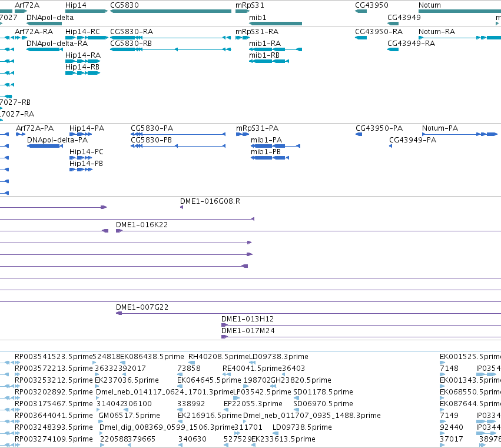Click the CG43950 gene label
Image resolution: width=501 pixels, height=448 pixels.
click(x=371, y=5)
